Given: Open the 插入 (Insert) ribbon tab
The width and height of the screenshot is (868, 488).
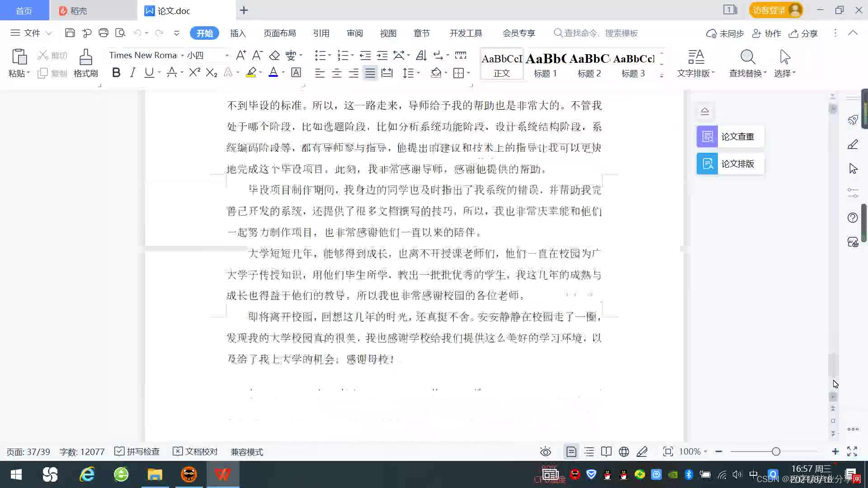Looking at the screenshot, I should pyautogui.click(x=238, y=33).
